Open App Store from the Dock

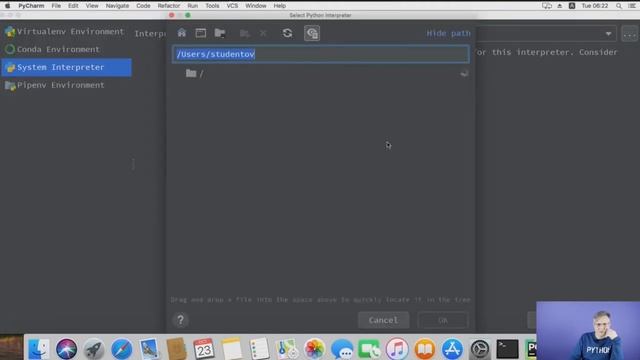tap(452, 349)
